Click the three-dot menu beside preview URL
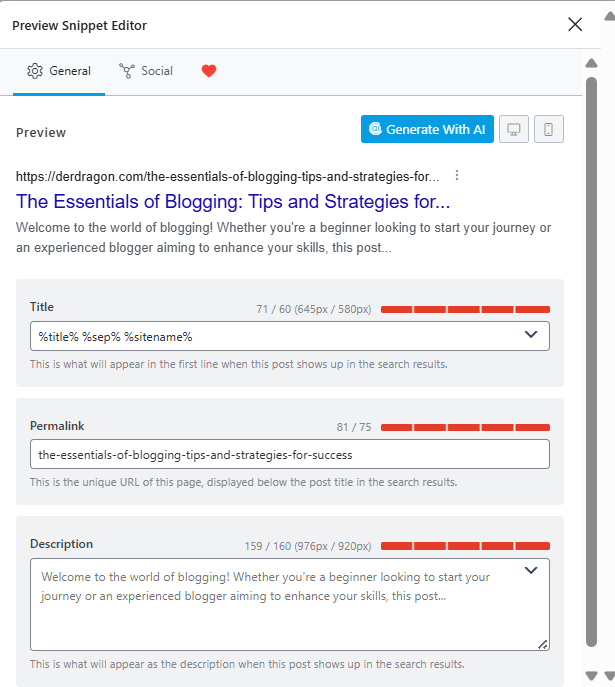Viewport: 615px width, 687px height. coord(457,175)
